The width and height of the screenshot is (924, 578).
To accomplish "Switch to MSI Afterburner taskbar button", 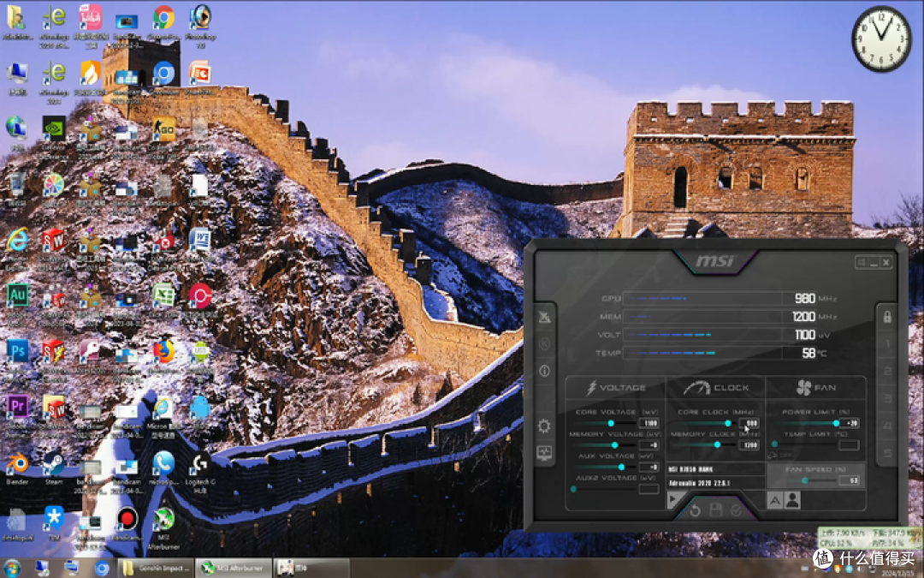I will [x=234, y=568].
